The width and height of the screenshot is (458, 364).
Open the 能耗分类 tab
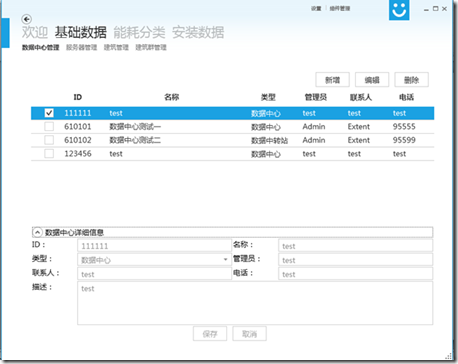coord(139,32)
